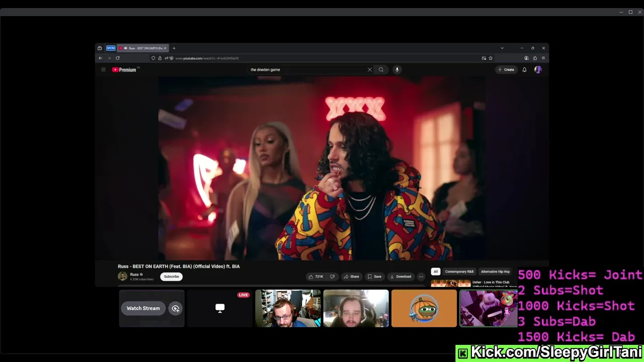The width and height of the screenshot is (644, 362).
Task: Bookmark this page with star icon
Action: click(491, 58)
